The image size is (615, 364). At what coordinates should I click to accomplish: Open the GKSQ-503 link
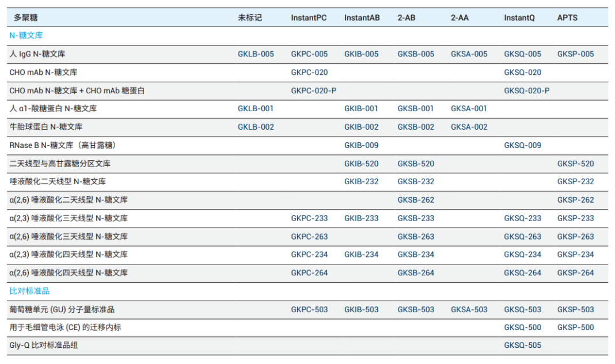point(522,310)
